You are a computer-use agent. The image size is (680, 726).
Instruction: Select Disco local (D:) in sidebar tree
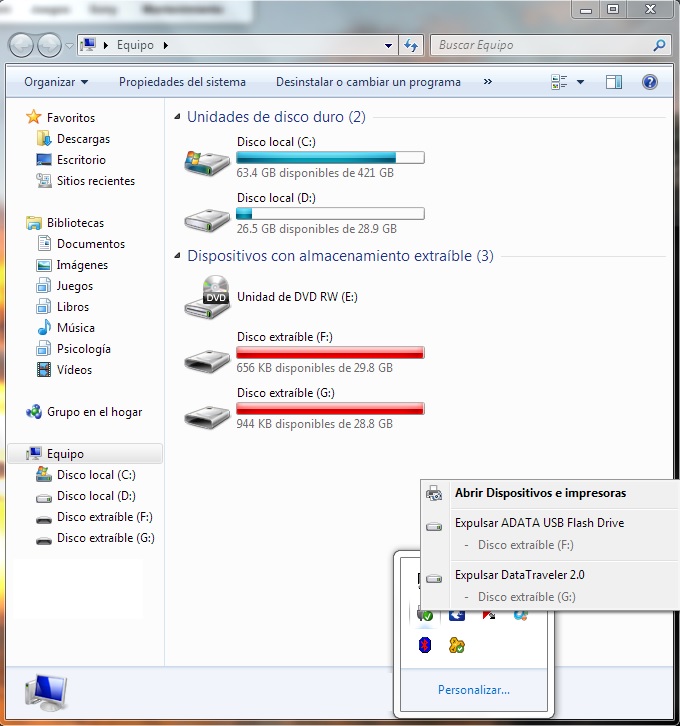point(96,496)
